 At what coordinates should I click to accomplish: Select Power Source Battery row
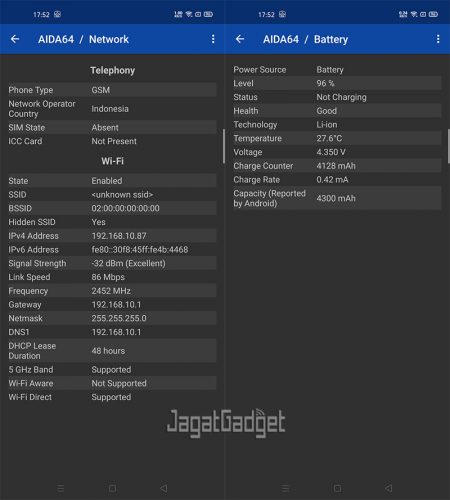coord(337,69)
